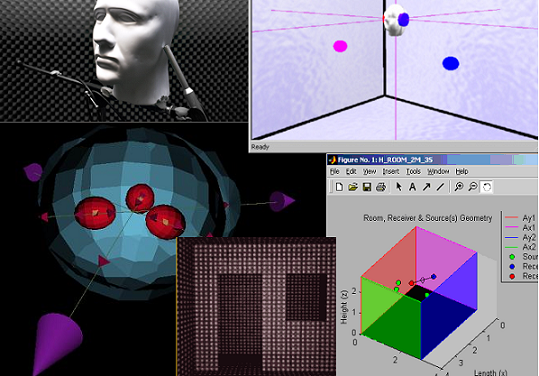Open the Window menu
The height and width of the screenshot is (376, 539).
click(x=438, y=171)
